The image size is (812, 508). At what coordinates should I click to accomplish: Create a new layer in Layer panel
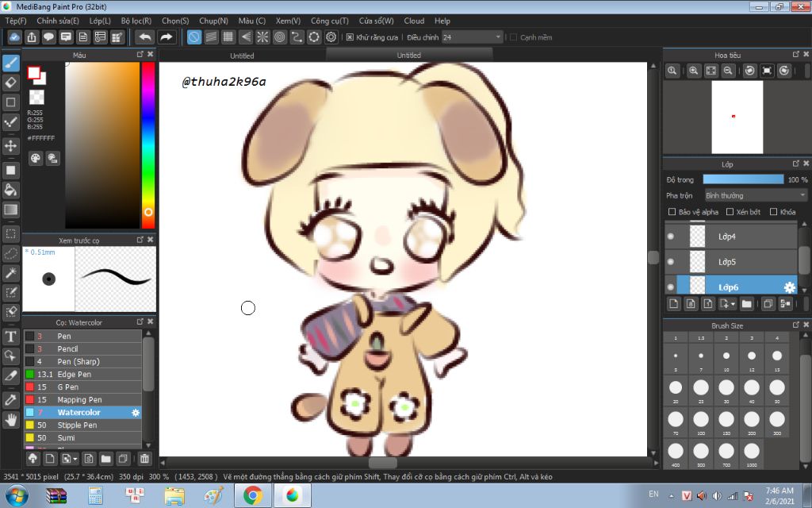pos(674,304)
